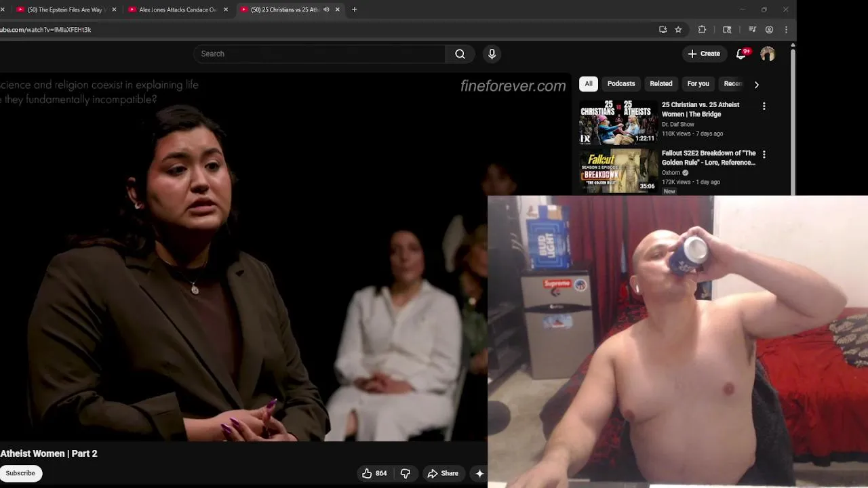Open options for 25 Christian vs. 25 Atheist Women video
This screenshot has width=868, height=488.
point(764,106)
